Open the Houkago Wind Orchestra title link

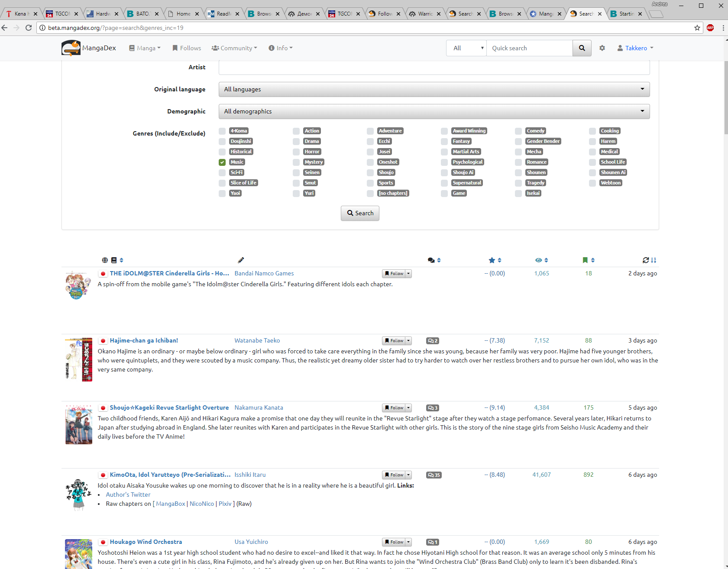(x=146, y=542)
